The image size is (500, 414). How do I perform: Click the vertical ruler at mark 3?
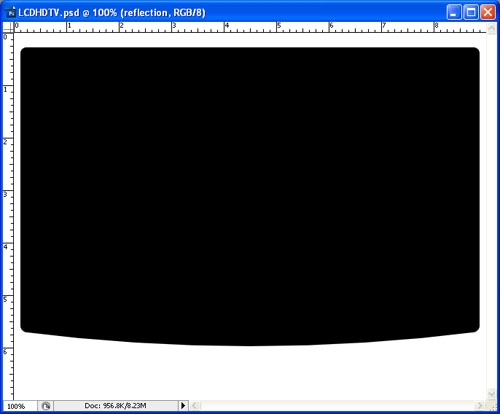pyautogui.click(x=8, y=194)
